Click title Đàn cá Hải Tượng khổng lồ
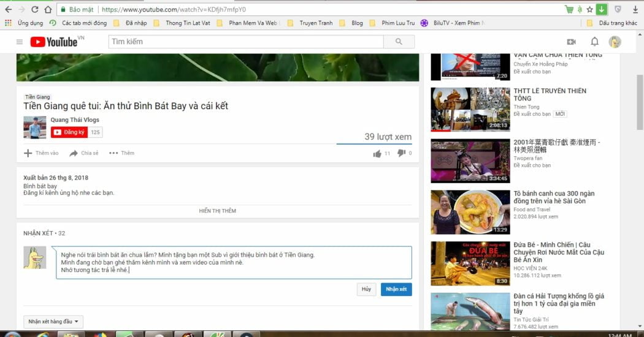 click(x=559, y=304)
